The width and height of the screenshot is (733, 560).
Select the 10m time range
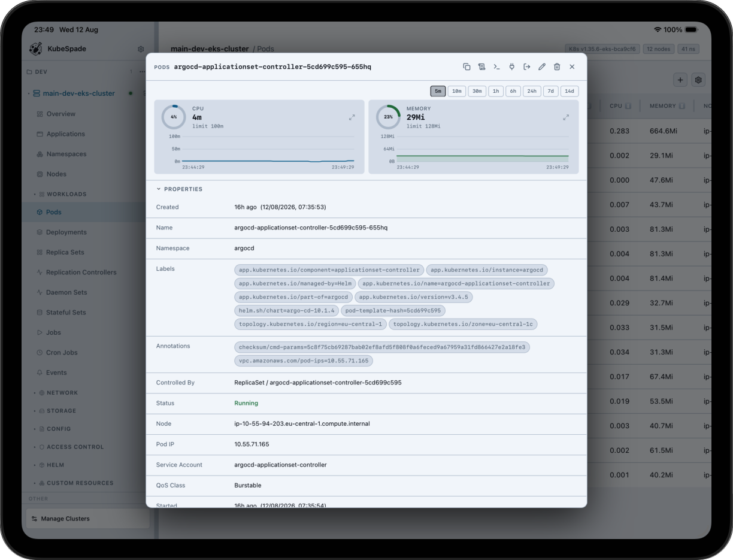(457, 91)
